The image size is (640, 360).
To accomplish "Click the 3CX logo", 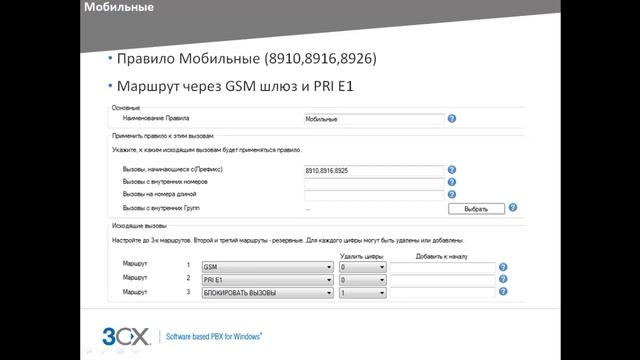I will [126, 336].
